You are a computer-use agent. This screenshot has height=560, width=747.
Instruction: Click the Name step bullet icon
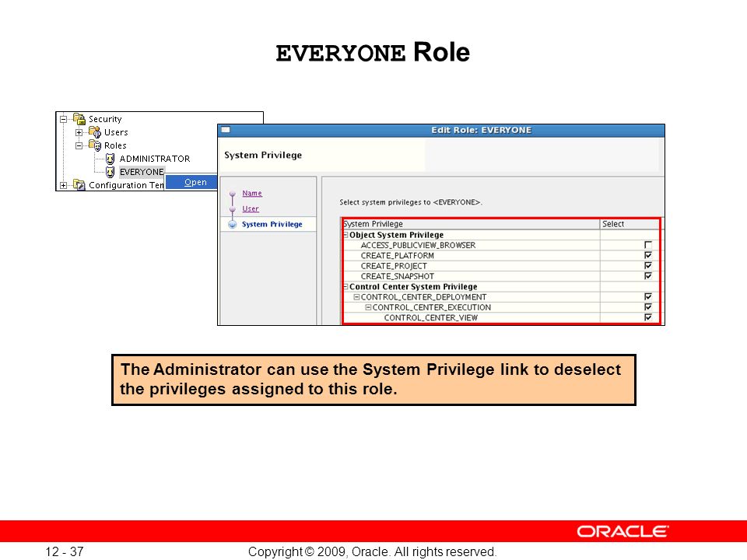coord(233,194)
